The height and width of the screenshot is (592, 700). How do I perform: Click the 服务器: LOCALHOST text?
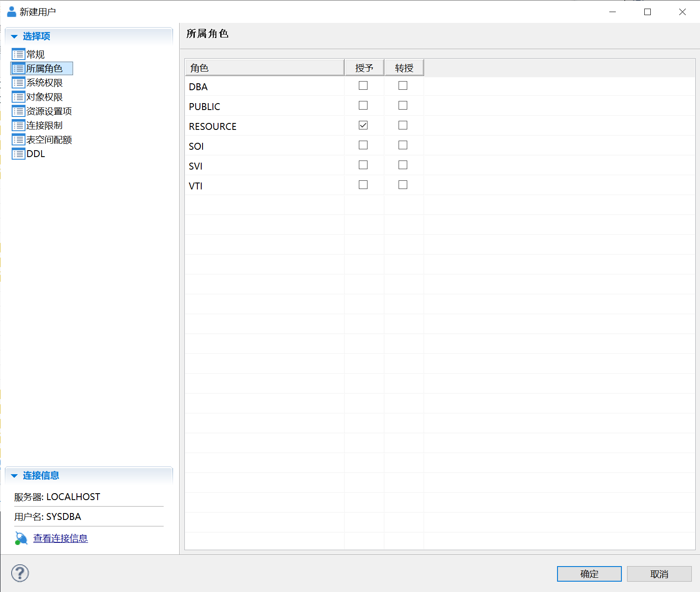click(x=57, y=497)
